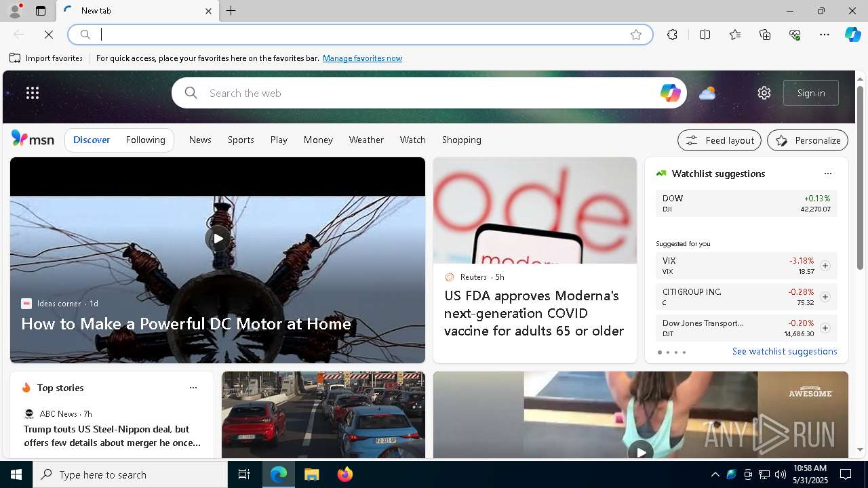Add this page to favorites star
The height and width of the screenshot is (488, 868).
point(636,35)
